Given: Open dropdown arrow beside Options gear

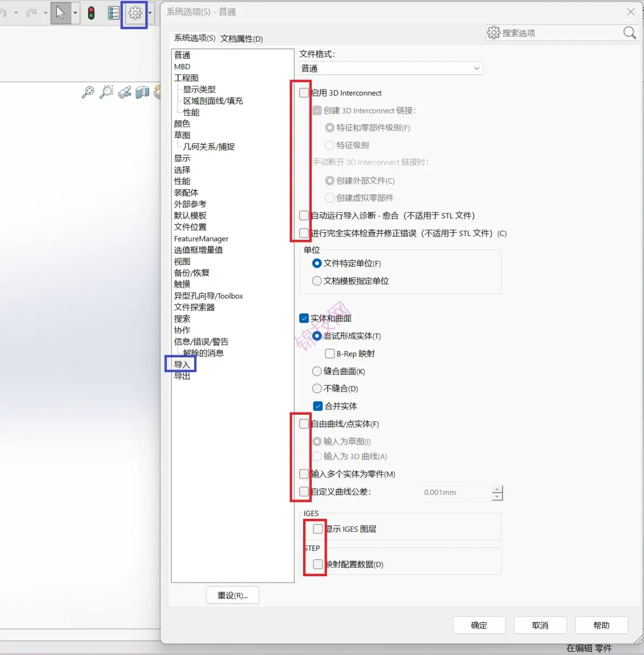Looking at the screenshot, I should coord(150,13).
